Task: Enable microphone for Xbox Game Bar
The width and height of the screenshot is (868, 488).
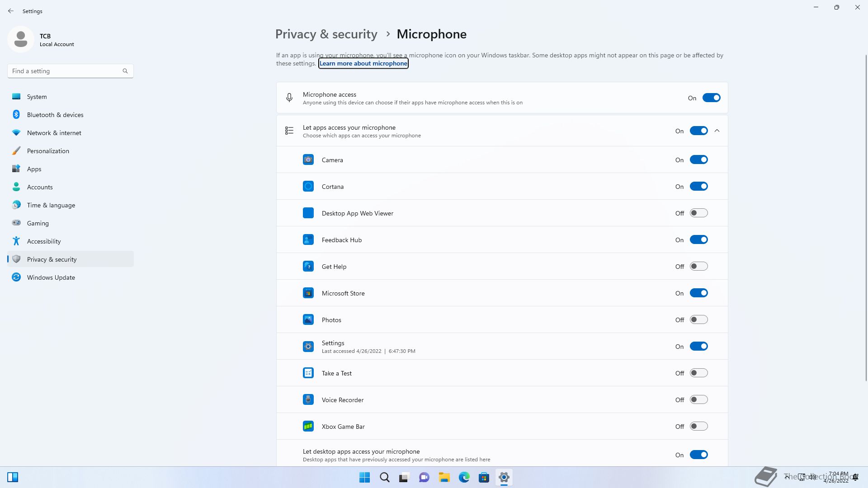Action: click(x=698, y=427)
